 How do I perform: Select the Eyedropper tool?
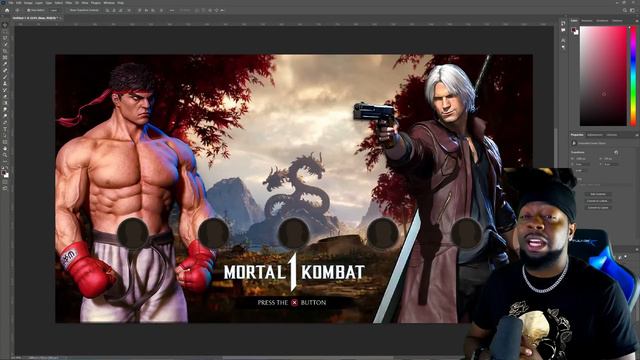5,64
